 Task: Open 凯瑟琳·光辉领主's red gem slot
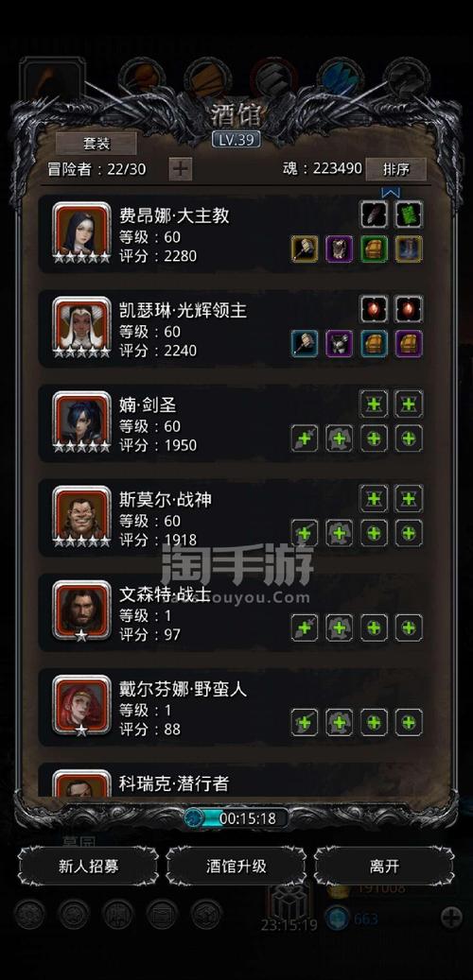tap(375, 309)
